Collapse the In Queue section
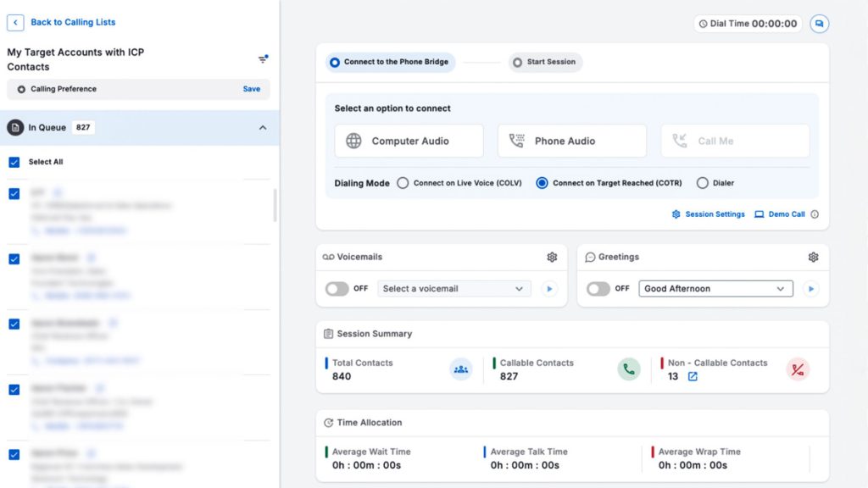868x488 pixels. tap(263, 128)
